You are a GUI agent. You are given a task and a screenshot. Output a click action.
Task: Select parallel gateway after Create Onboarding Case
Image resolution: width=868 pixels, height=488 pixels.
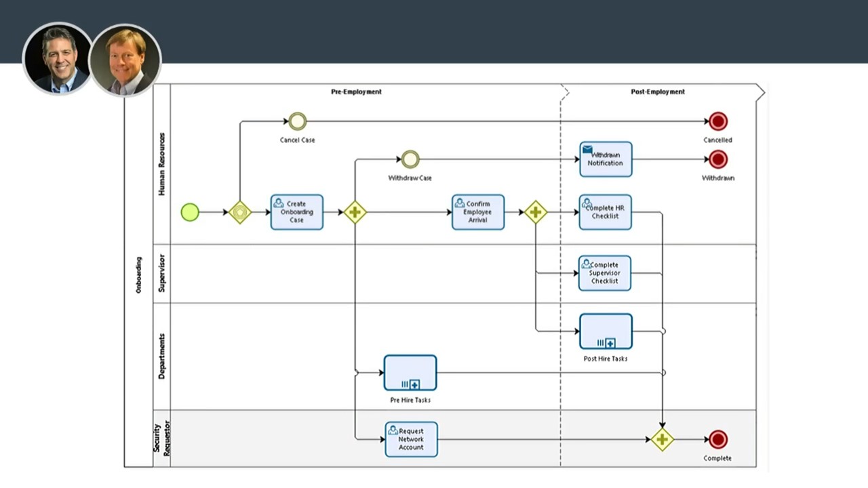[355, 212]
